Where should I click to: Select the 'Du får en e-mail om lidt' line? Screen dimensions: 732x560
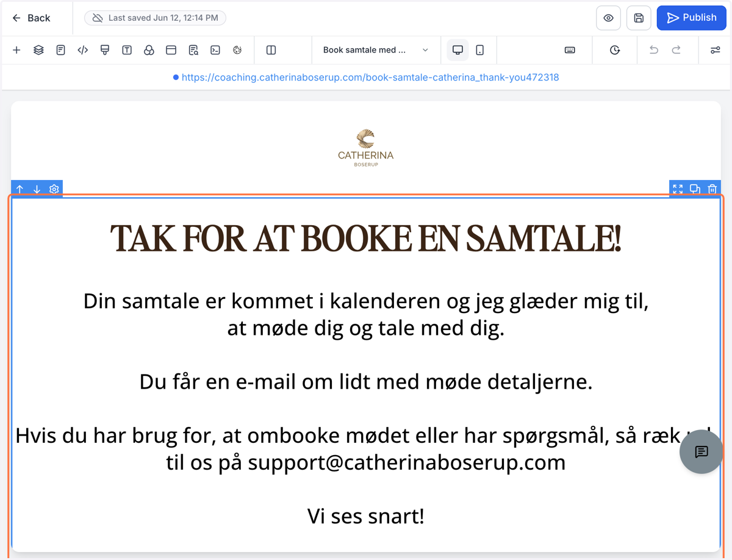(x=366, y=382)
